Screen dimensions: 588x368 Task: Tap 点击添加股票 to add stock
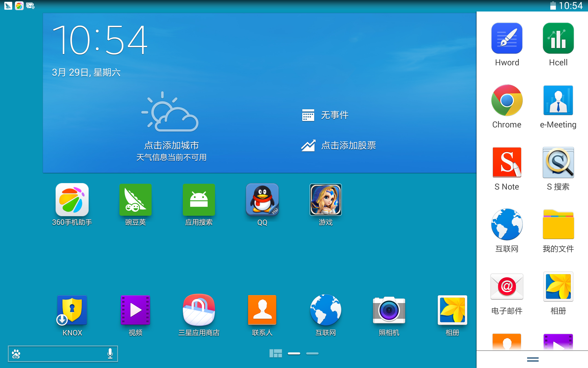tap(349, 146)
